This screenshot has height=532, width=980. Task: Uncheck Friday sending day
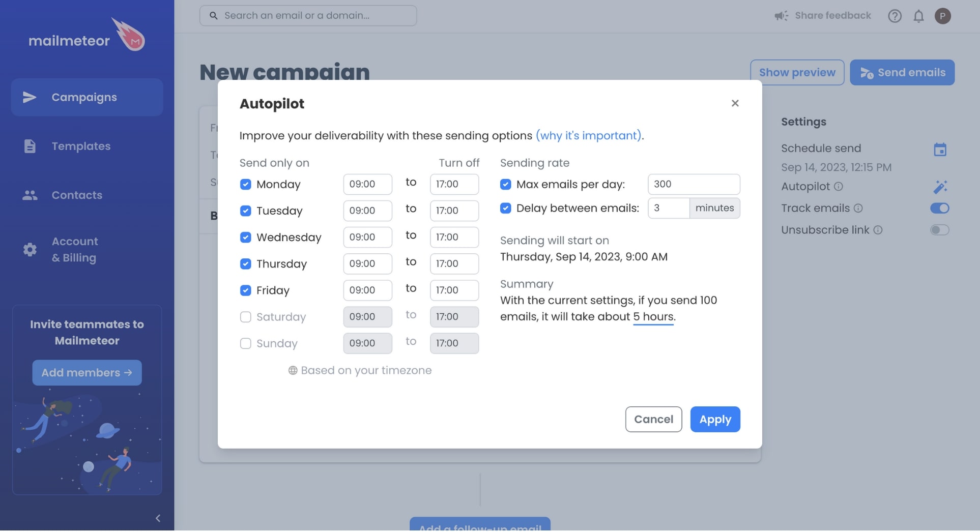click(245, 290)
